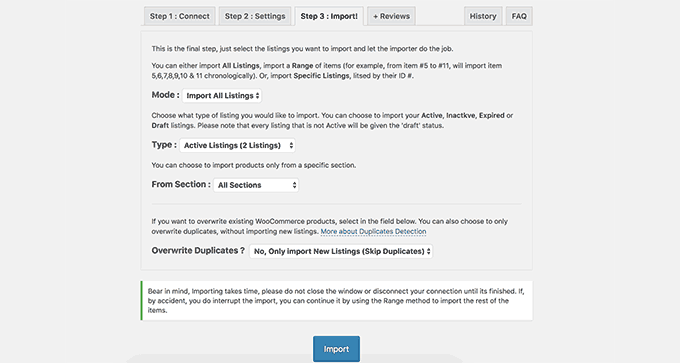Click the bold 'Specific Listings' text

click(x=321, y=75)
